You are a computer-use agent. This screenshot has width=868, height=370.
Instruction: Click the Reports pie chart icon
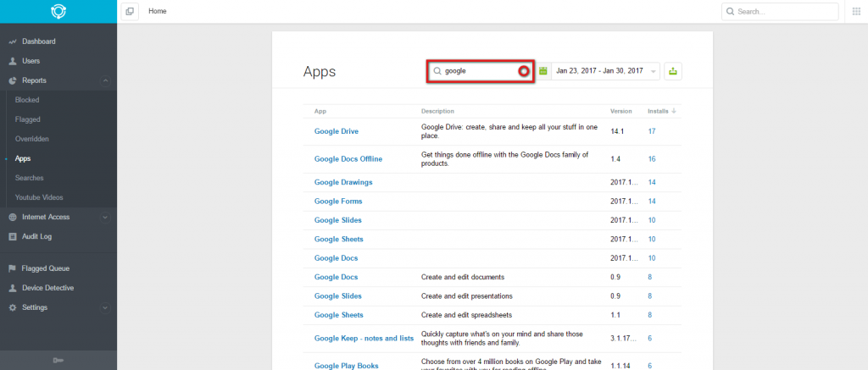13,80
